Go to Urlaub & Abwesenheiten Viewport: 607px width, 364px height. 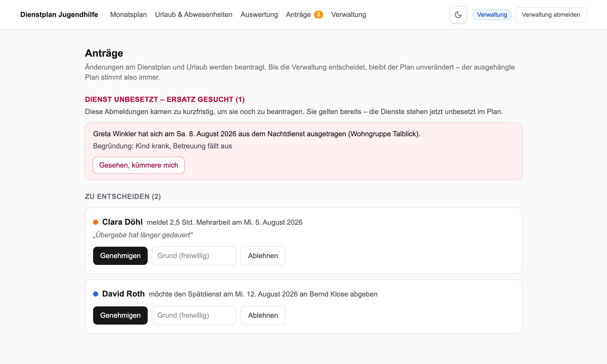tap(194, 15)
